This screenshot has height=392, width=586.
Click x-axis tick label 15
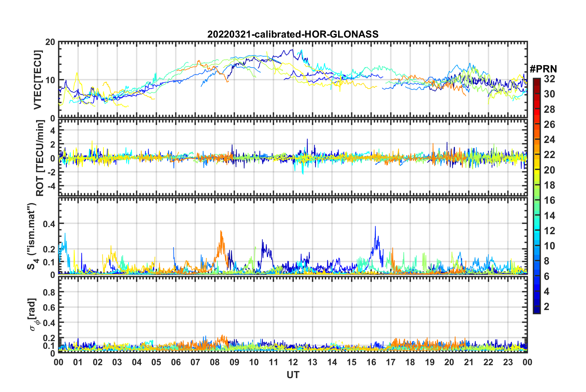(x=352, y=362)
